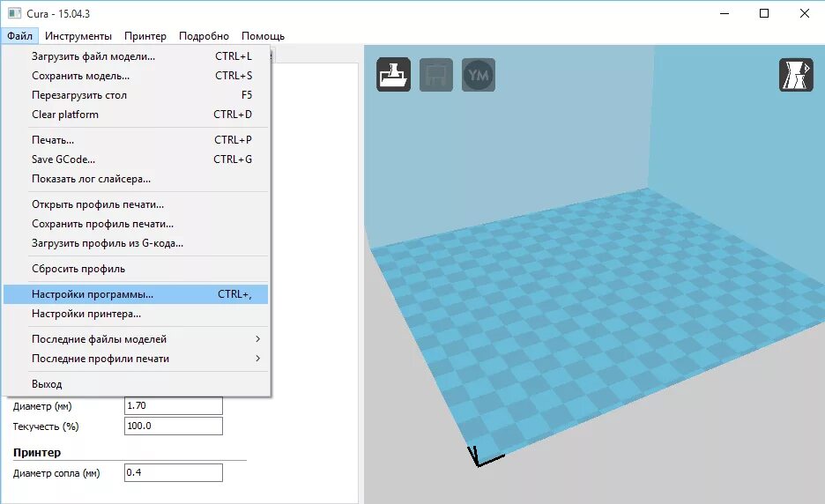Open Настройки принтера... from the menu

coord(136,314)
